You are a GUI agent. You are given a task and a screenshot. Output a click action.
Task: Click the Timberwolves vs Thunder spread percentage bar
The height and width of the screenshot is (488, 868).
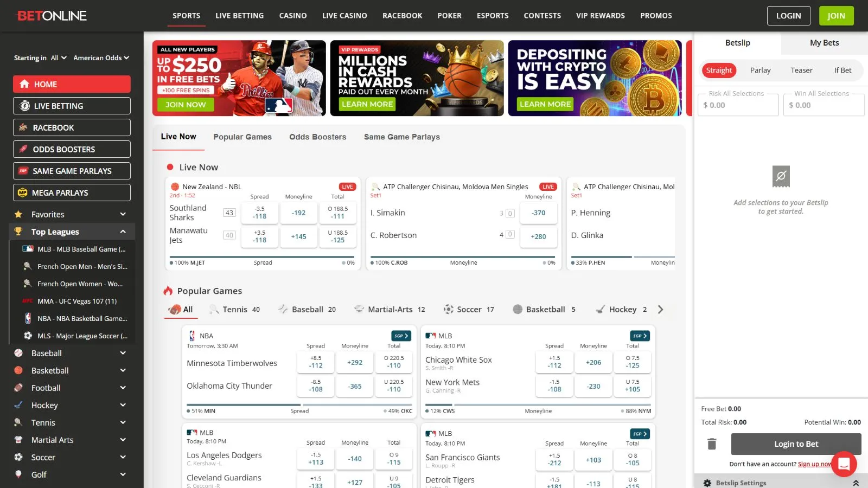pos(299,405)
